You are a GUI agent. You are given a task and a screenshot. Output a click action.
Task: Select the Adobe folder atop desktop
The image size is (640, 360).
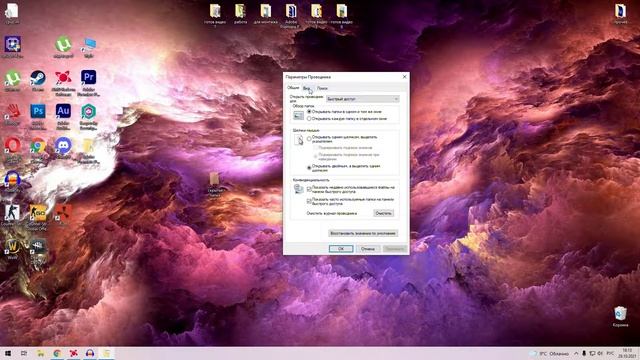[x=291, y=15]
